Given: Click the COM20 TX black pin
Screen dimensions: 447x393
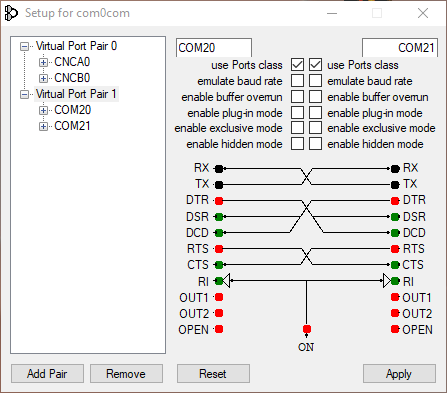Looking at the screenshot, I should click(x=219, y=185).
